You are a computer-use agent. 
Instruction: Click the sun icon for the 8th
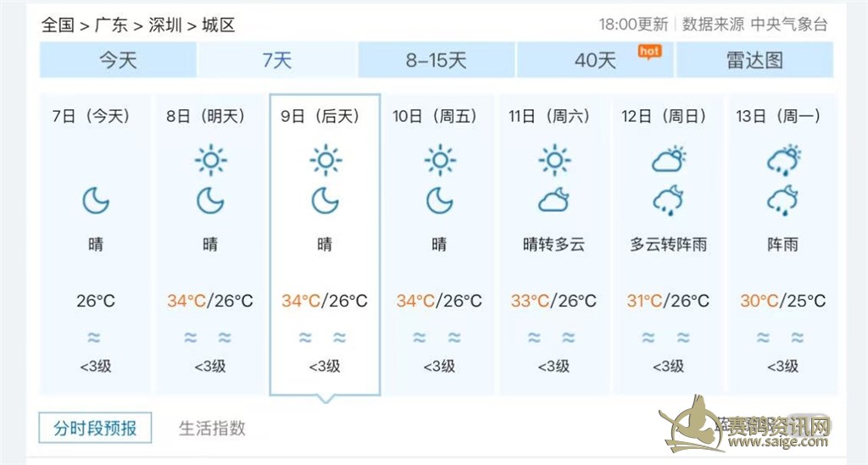point(210,159)
